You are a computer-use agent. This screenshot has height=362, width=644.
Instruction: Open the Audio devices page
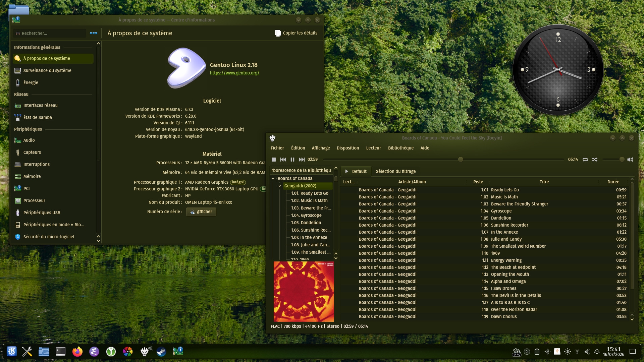pyautogui.click(x=53, y=140)
